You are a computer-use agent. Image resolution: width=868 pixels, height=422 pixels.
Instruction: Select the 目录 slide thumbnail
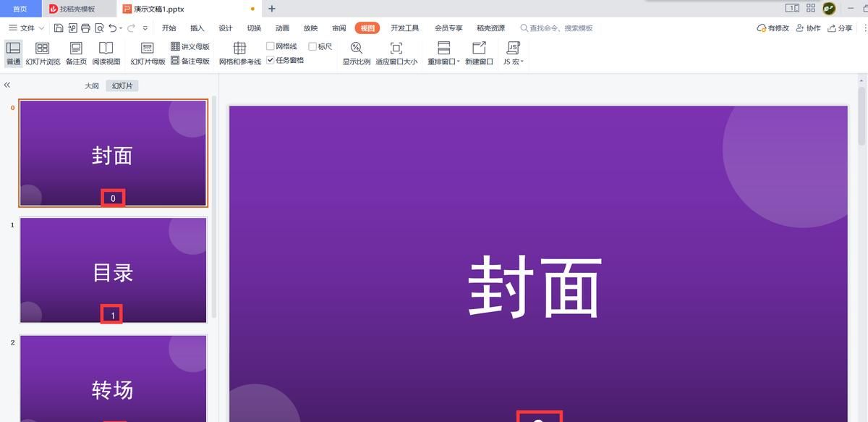pyautogui.click(x=113, y=270)
